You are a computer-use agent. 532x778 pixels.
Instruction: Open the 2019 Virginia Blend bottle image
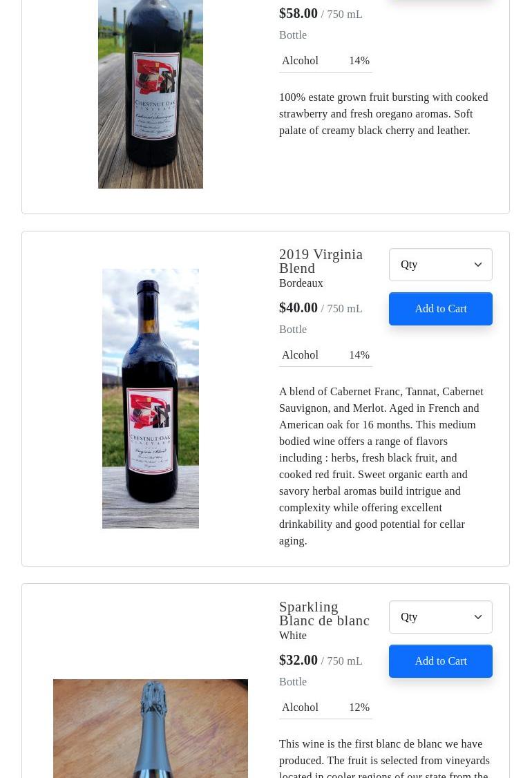151,398
